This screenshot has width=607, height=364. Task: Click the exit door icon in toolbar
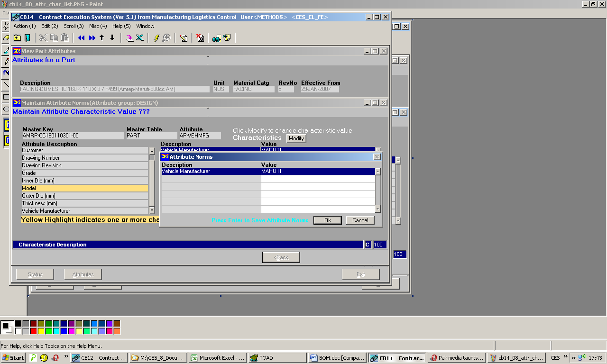(27, 38)
